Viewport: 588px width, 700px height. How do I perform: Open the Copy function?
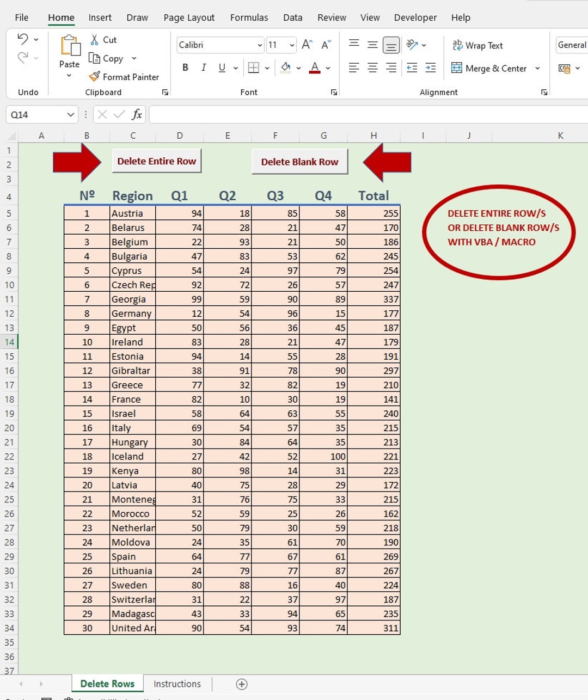coord(107,58)
